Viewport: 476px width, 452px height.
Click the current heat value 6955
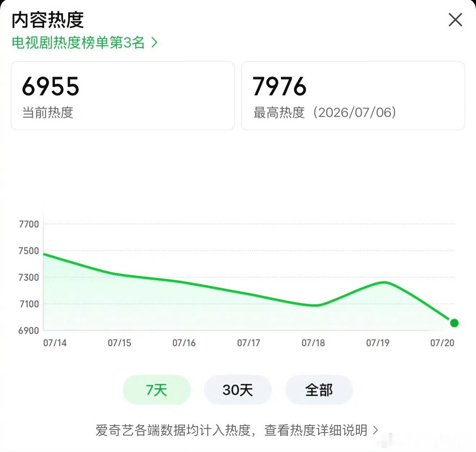click(x=50, y=87)
